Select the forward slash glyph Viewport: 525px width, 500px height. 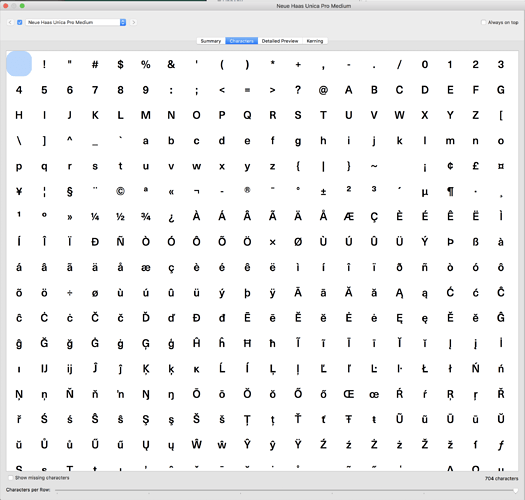[399, 64]
